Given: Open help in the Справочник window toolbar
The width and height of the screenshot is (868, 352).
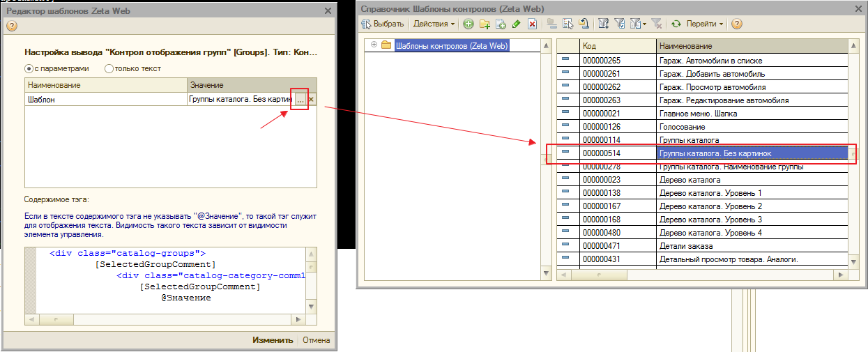Looking at the screenshot, I should pyautogui.click(x=737, y=24).
